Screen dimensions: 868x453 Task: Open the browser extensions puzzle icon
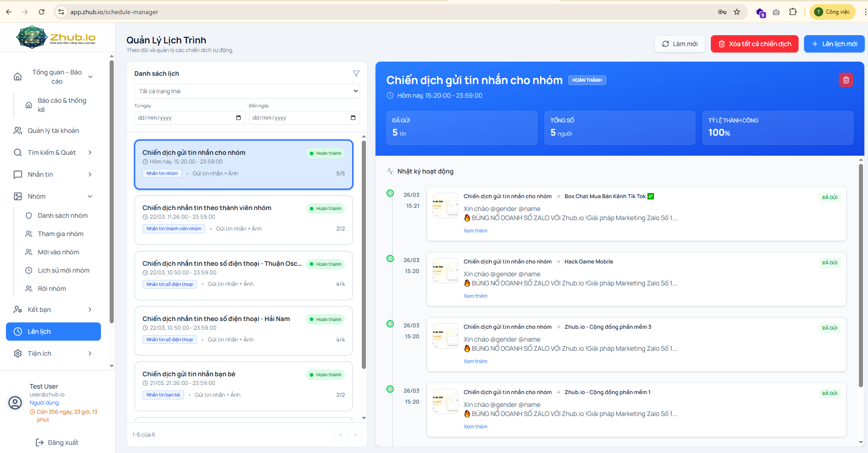pos(793,12)
